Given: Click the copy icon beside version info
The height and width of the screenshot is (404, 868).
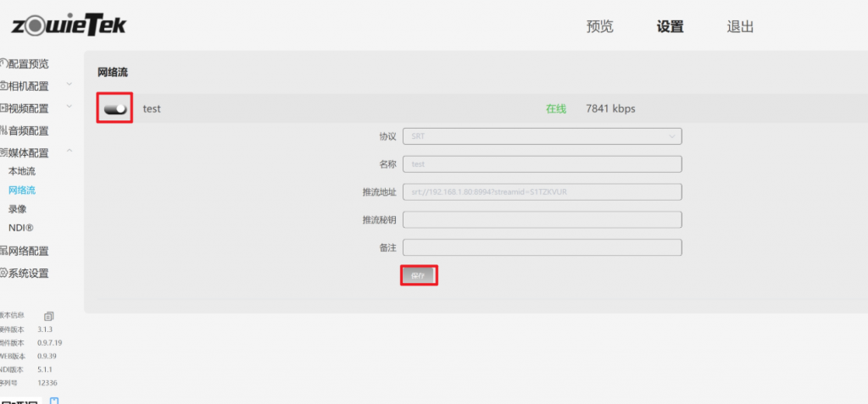Looking at the screenshot, I should (49, 316).
